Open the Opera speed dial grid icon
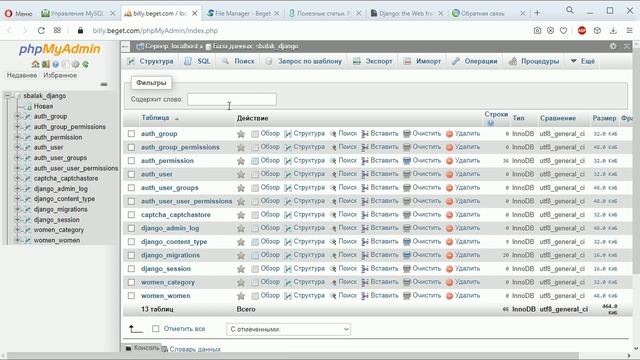Viewport: 640px width, 360px height. [57, 31]
